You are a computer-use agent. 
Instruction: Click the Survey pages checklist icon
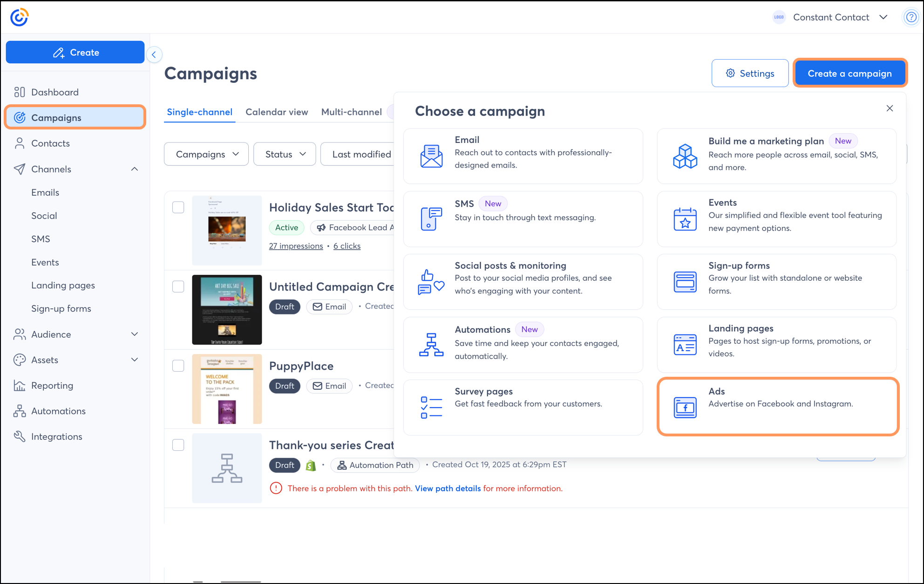click(431, 407)
